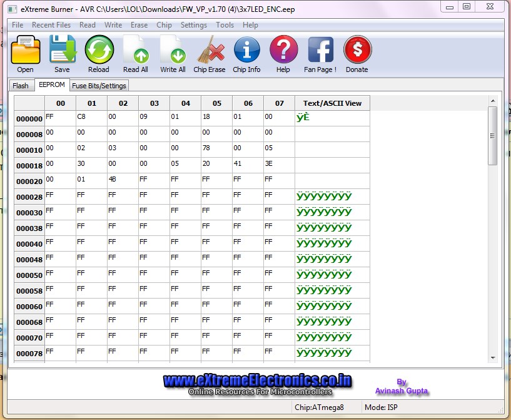The image size is (511, 420).
Task: Select EEPROM cell C8 at row 000000
Action: point(91,118)
